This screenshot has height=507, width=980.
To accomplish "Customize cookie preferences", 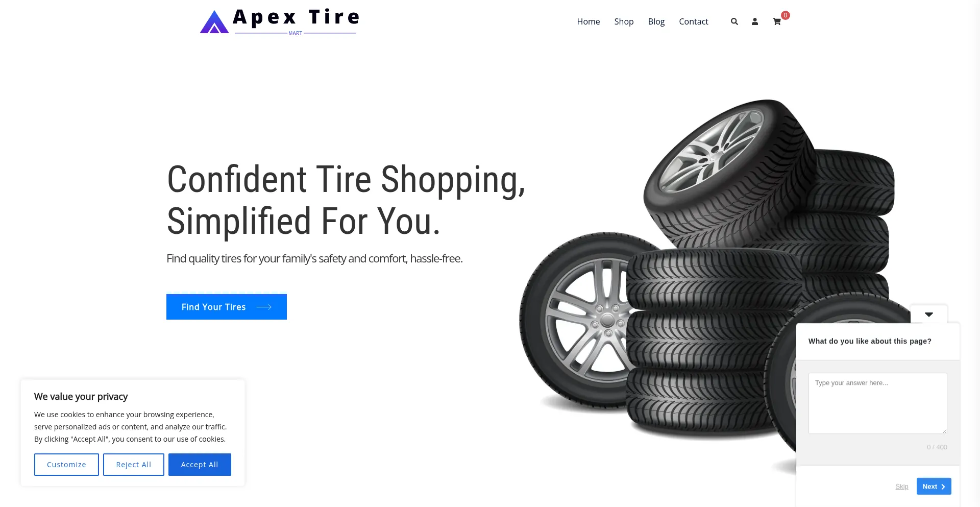I will click(66, 465).
